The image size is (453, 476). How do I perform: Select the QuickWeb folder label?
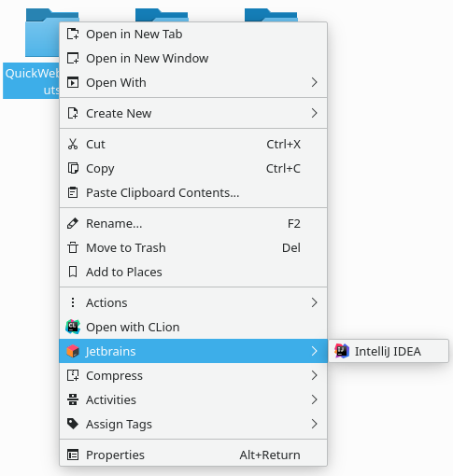pos(31,81)
